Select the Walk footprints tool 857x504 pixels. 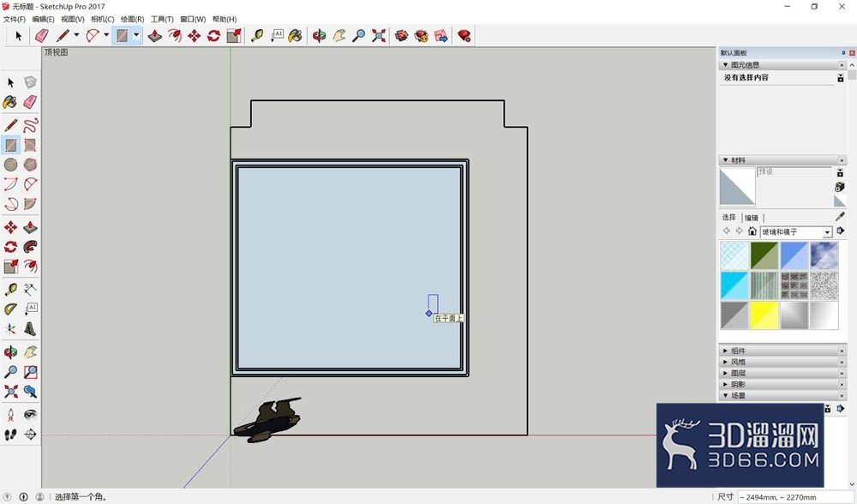(10, 435)
